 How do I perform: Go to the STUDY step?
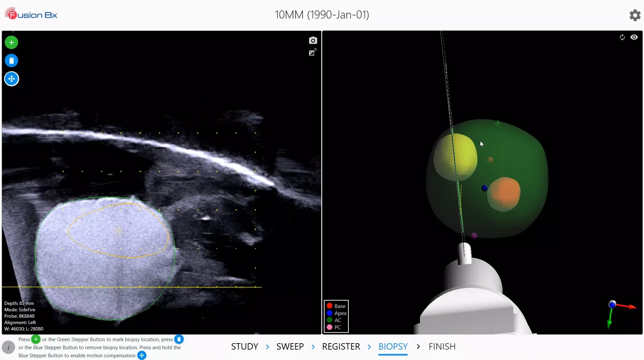(x=245, y=347)
